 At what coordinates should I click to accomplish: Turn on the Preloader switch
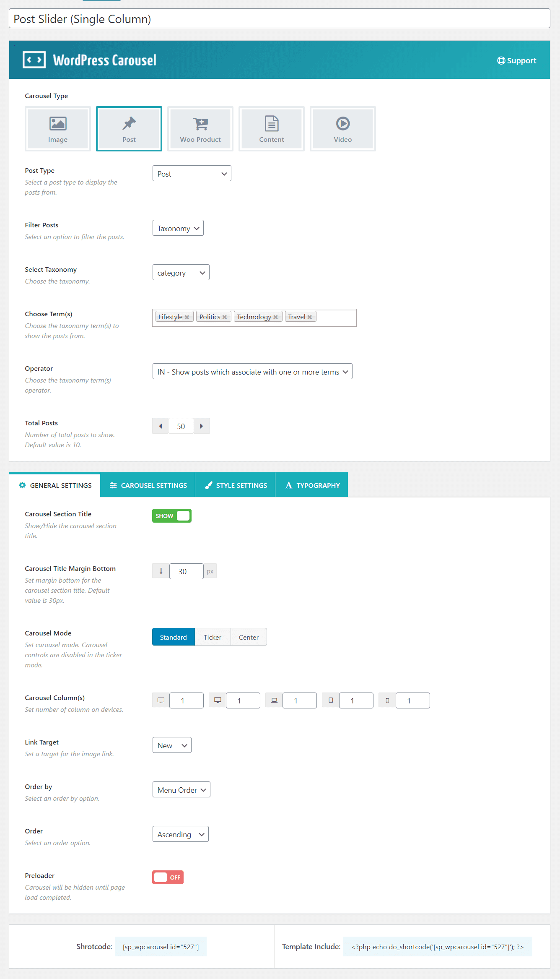click(168, 877)
